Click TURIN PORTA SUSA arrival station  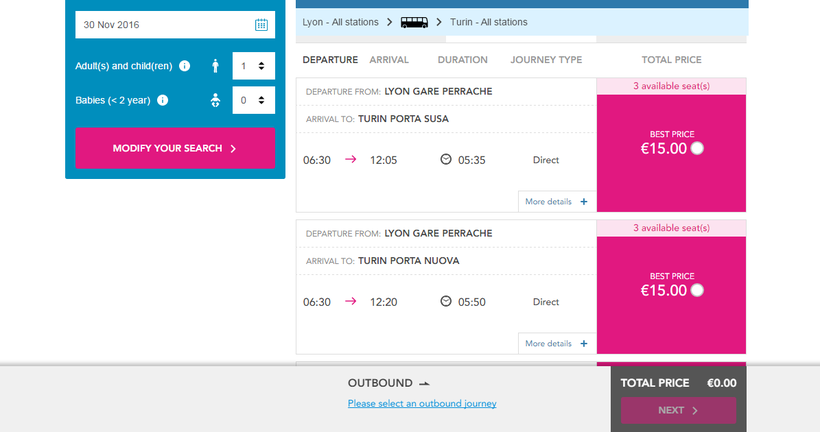[x=403, y=119]
